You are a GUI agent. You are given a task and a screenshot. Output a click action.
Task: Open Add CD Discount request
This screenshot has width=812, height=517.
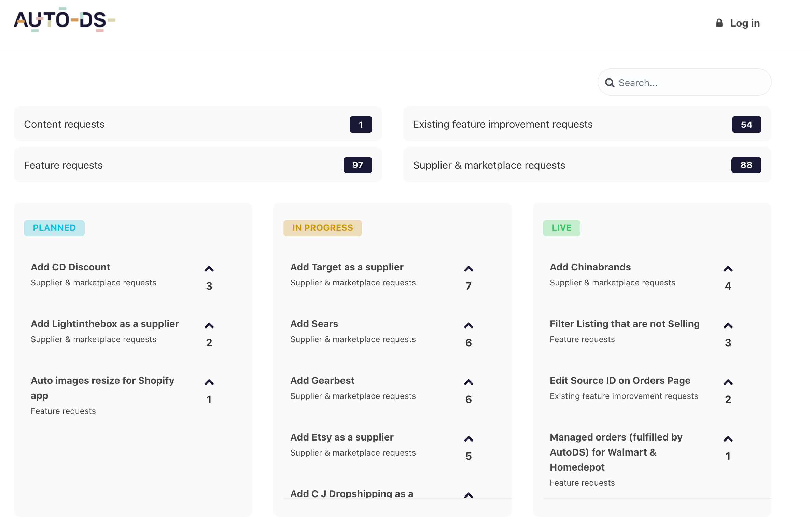pos(70,267)
